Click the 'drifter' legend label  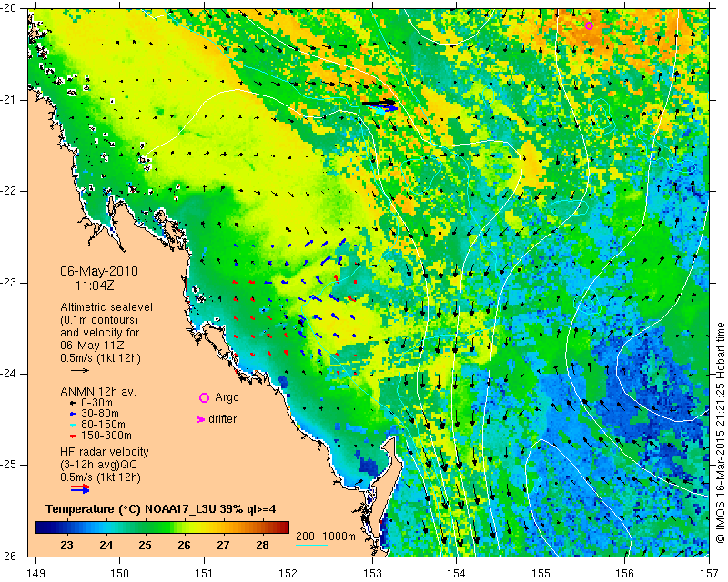[x=222, y=419]
